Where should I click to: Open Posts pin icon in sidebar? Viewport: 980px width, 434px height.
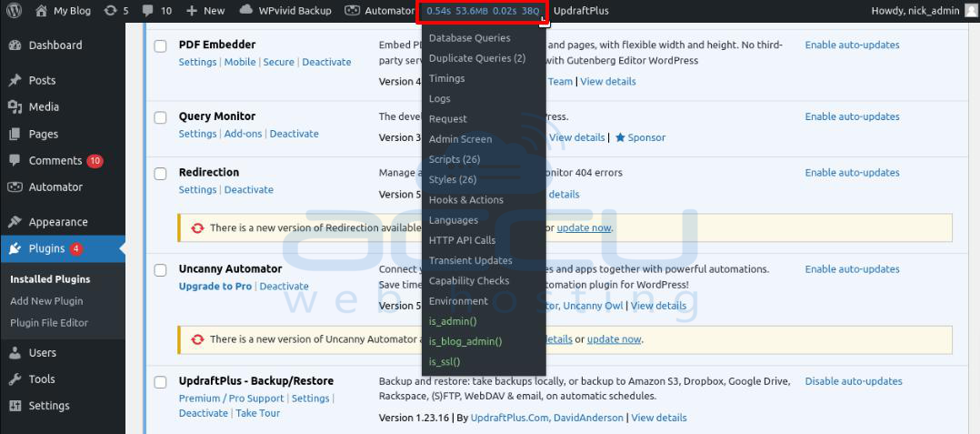point(15,81)
